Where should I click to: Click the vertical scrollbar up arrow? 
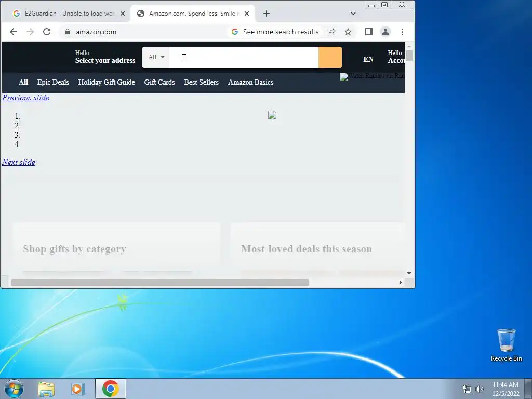(409, 46)
